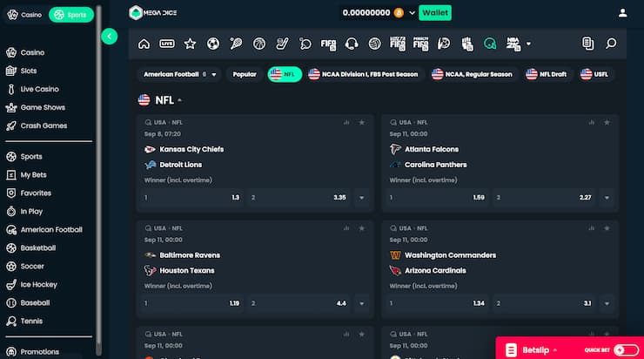The image size is (644, 359).
Task: Collapse the sidebar with green arrow button
Action: click(110, 37)
